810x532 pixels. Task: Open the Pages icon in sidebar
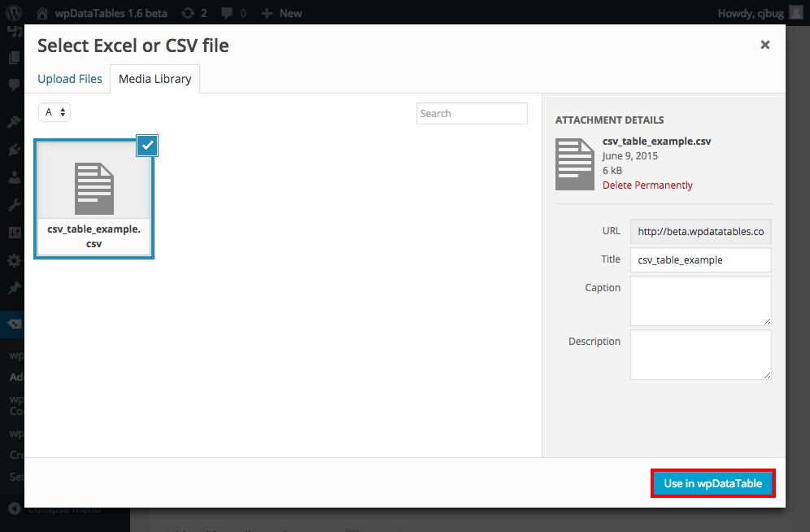[14, 57]
